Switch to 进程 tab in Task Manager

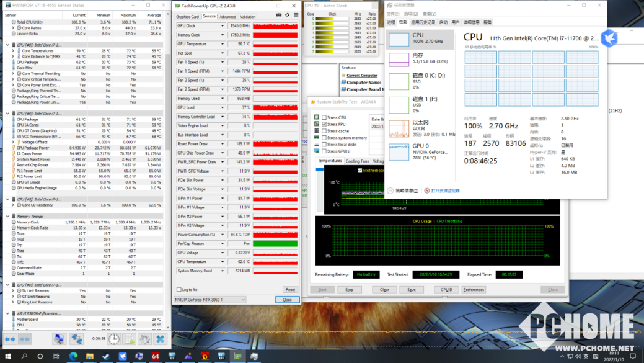(391, 22)
